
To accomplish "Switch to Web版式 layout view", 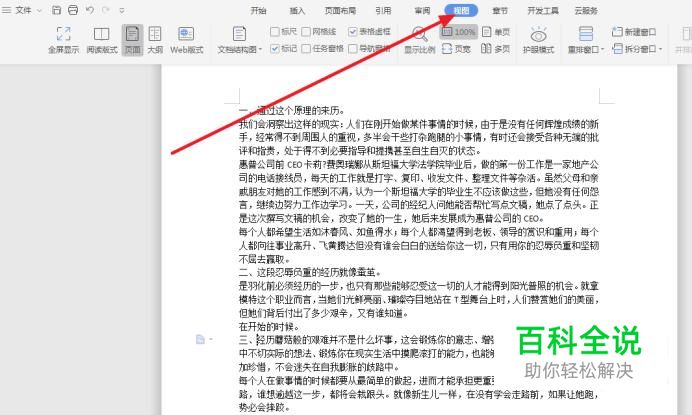I will point(186,40).
